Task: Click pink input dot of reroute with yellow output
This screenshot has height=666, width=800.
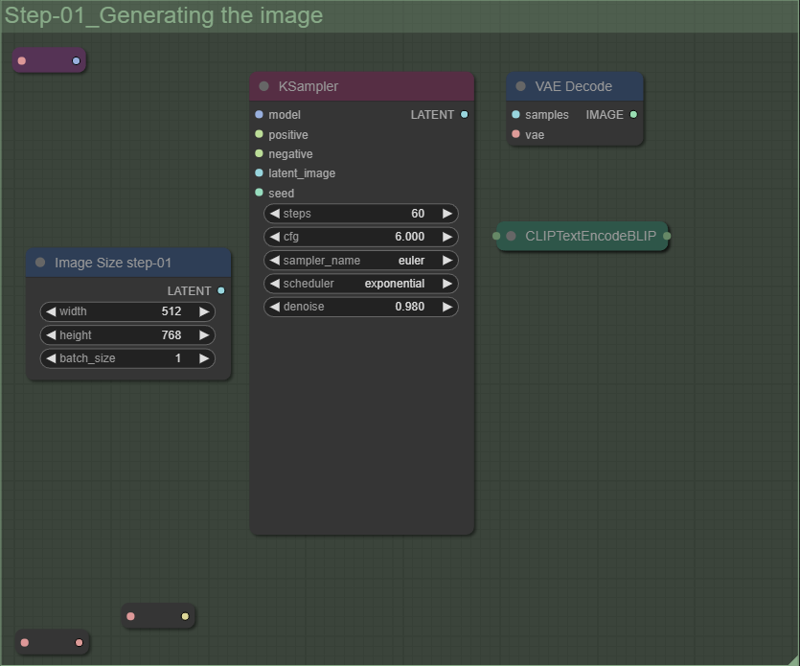Action: pos(131,616)
